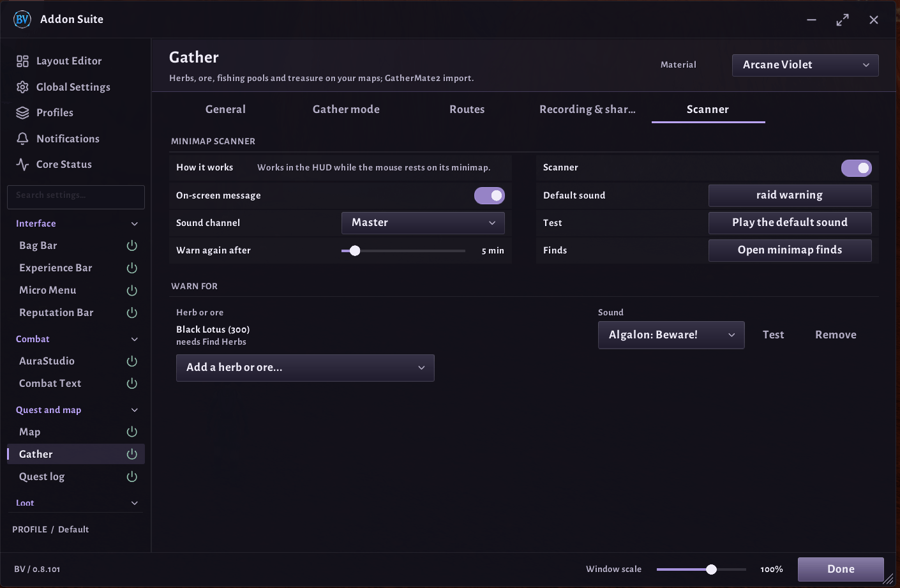The height and width of the screenshot is (588, 900).
Task: Remove the Black Lotus warning entry
Action: click(836, 335)
